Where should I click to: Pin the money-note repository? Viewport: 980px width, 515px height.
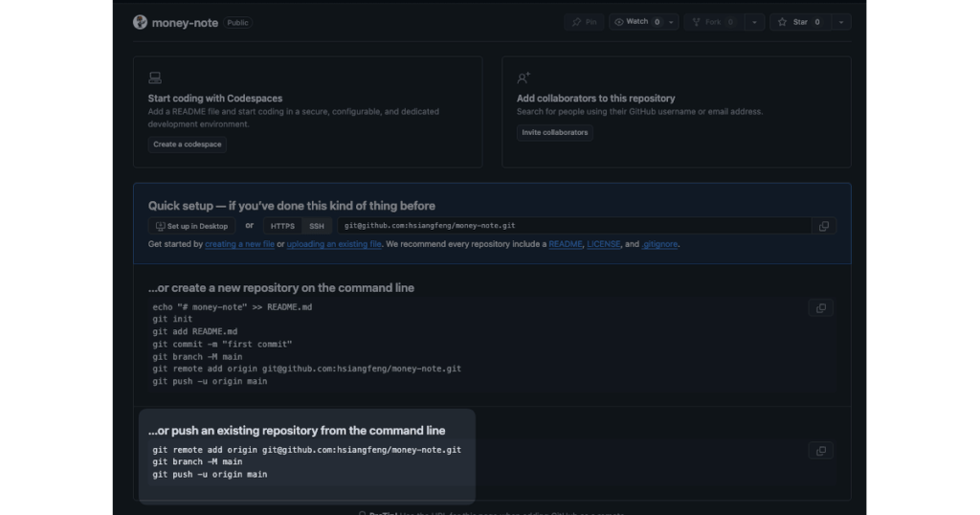tap(585, 22)
